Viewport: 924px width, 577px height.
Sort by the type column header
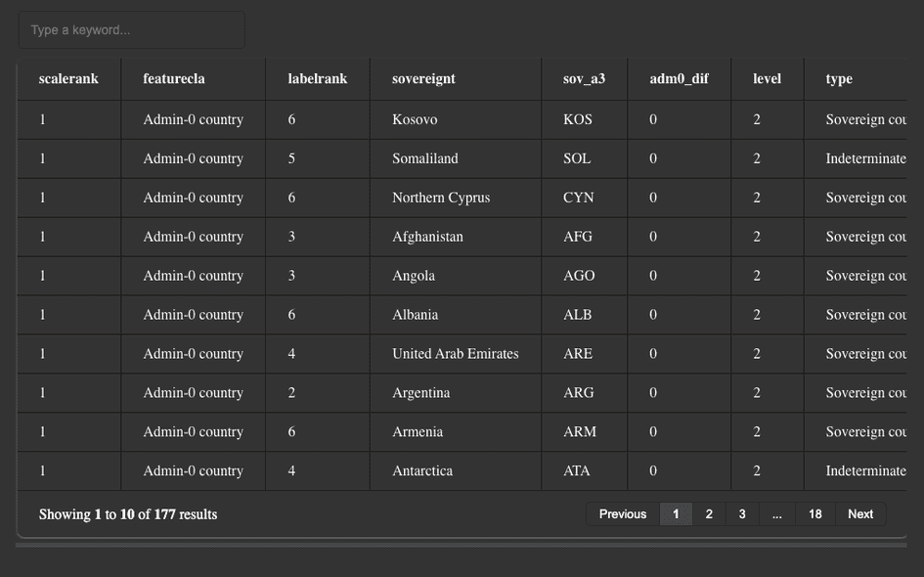(x=839, y=78)
